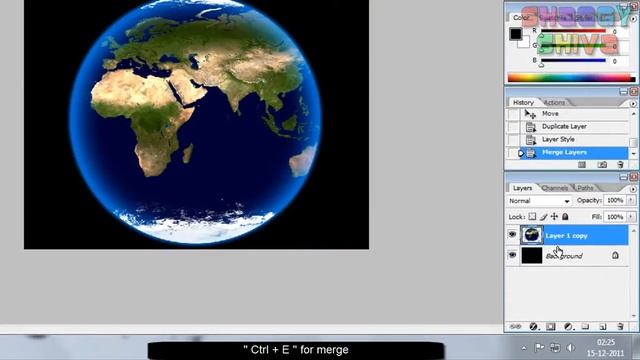This screenshot has width=640, height=360.
Task: Click the Link layers icon in Layers panel
Action: (x=516, y=327)
